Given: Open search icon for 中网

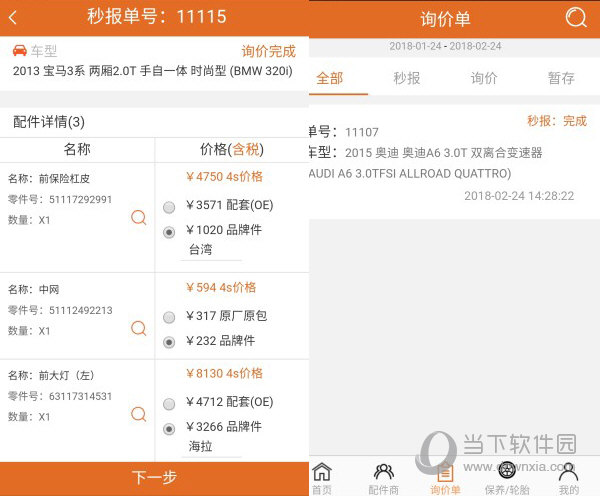Looking at the screenshot, I should (x=139, y=328).
